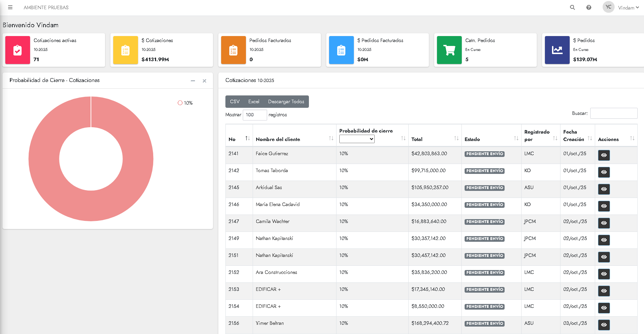The image size is (644, 334).
Task: Click the search magnifier icon in header
Action: tap(572, 7)
